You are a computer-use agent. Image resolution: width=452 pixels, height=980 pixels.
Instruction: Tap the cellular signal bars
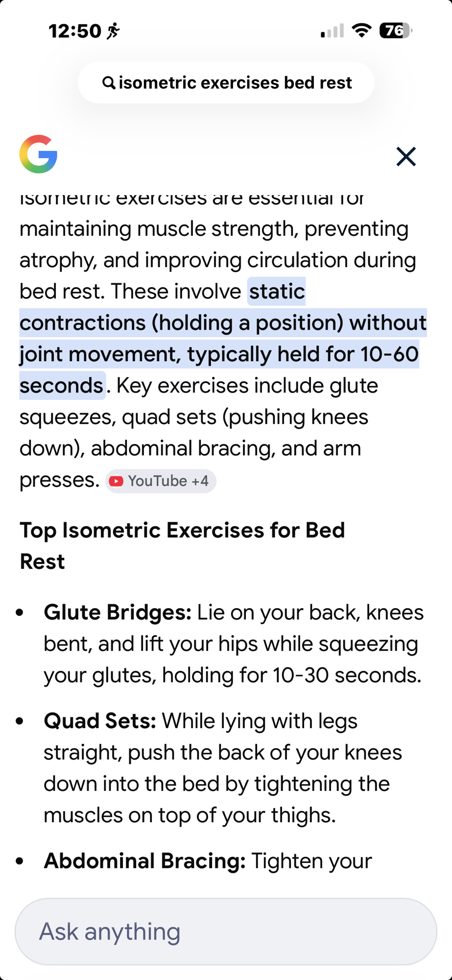[332, 31]
